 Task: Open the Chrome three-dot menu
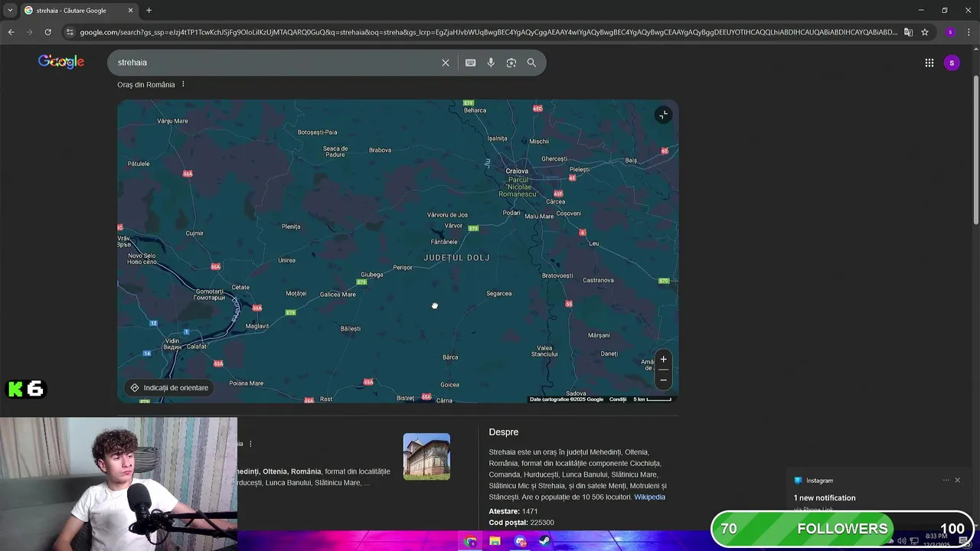(968, 32)
